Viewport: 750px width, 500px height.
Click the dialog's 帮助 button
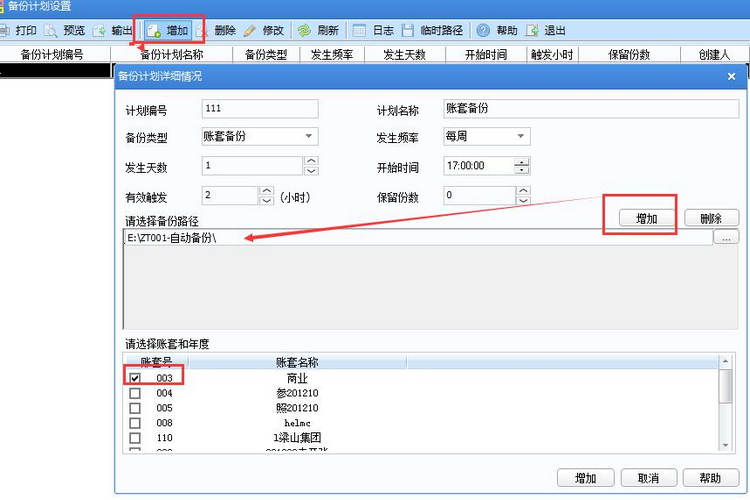[711, 478]
